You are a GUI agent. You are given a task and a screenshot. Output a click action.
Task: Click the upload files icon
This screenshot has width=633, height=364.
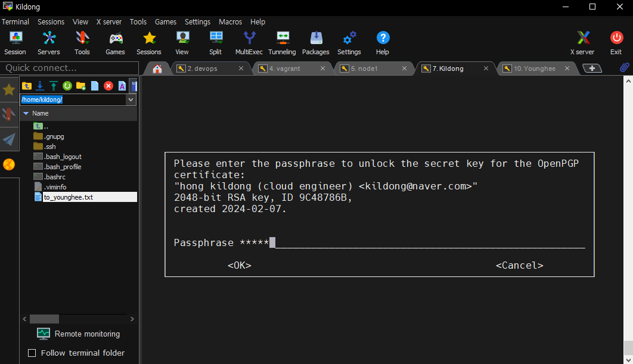coord(54,86)
